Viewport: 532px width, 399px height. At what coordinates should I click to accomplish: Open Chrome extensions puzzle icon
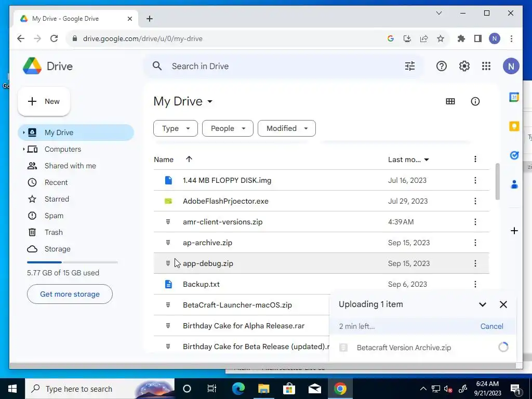pos(461,38)
